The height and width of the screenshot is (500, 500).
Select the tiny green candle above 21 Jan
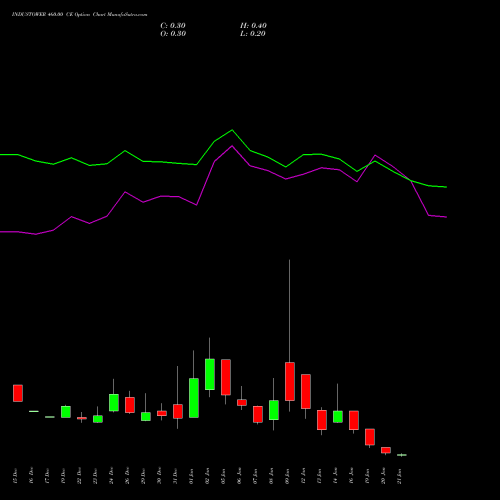(402, 455)
